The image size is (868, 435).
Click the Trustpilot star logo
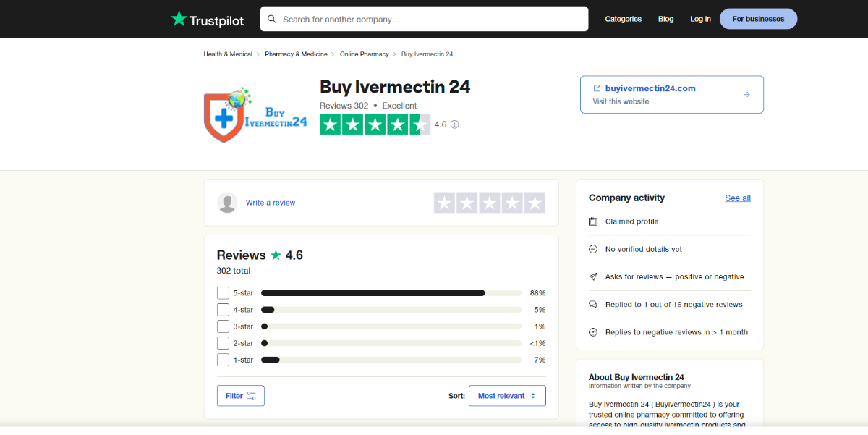tap(179, 19)
